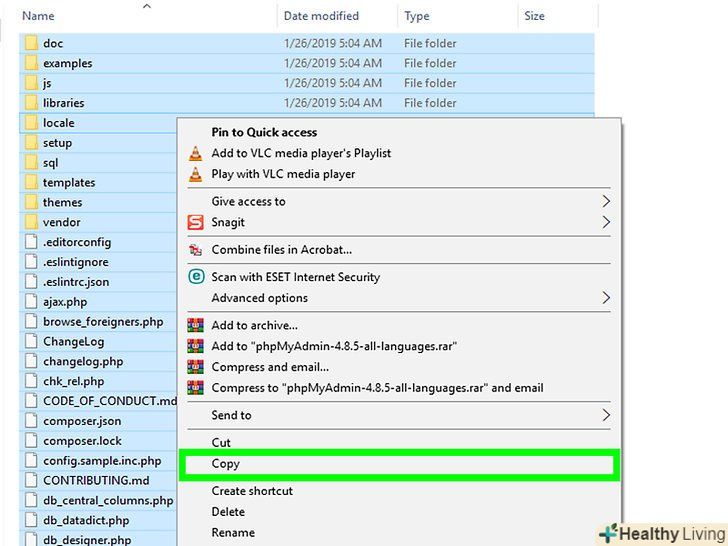Click the ajax.php file icon

(x=30, y=302)
